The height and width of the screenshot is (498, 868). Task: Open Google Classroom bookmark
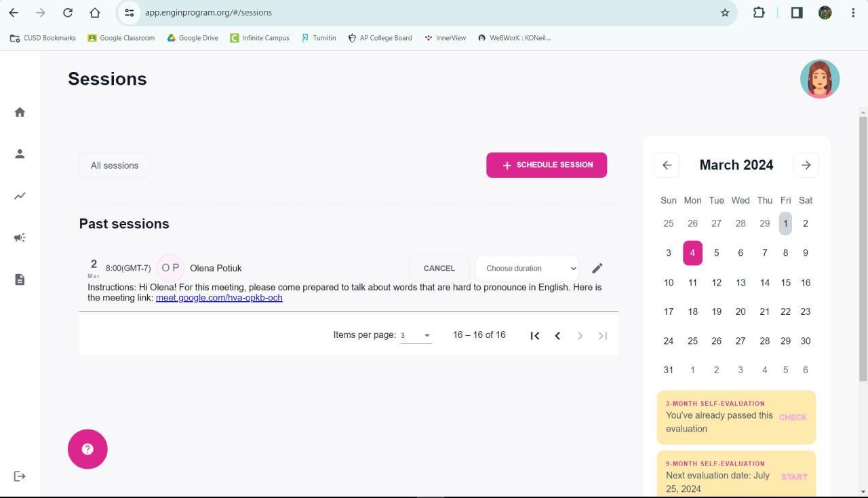coord(121,38)
